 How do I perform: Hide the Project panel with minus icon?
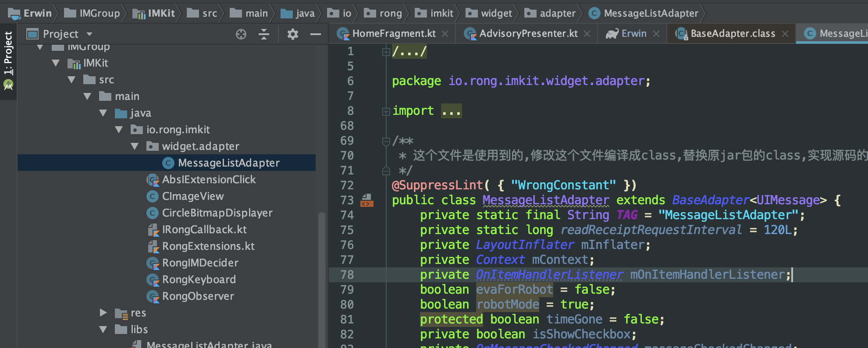(x=316, y=34)
